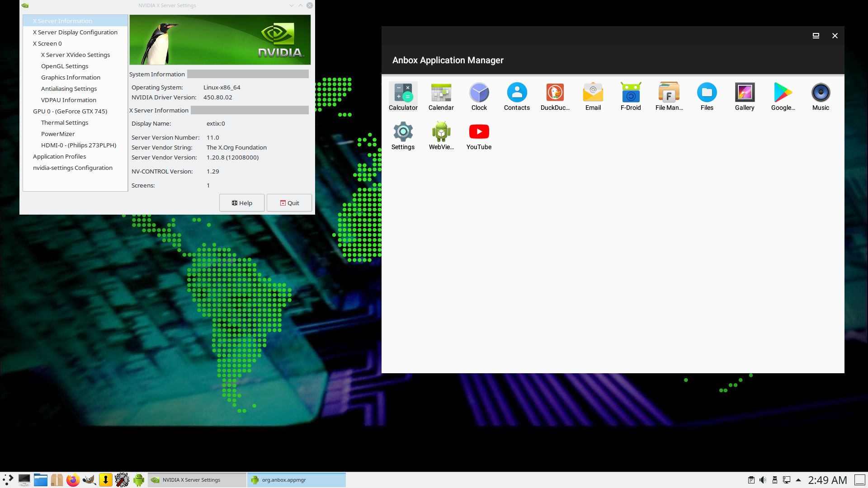Open the WebView app icon

coord(441,136)
